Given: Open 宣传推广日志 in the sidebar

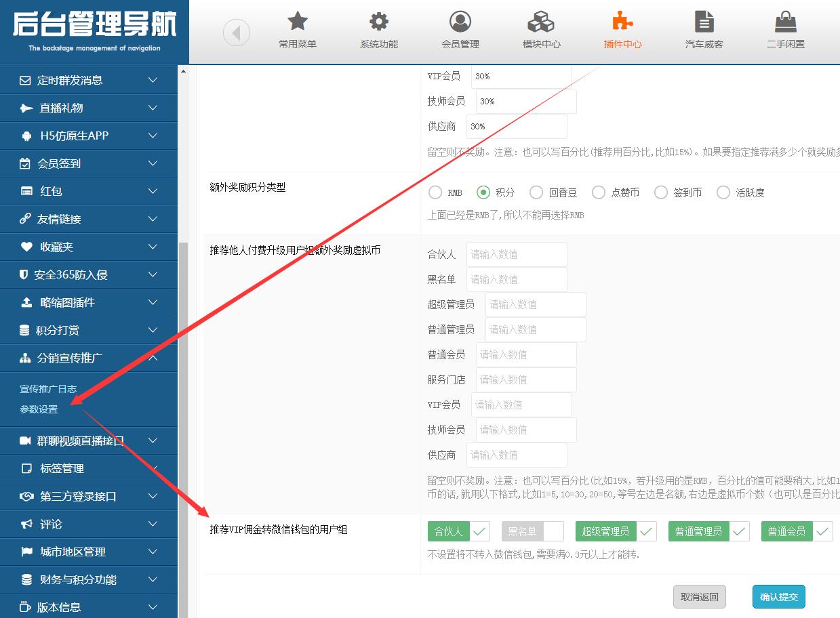Looking at the screenshot, I should pos(48,389).
